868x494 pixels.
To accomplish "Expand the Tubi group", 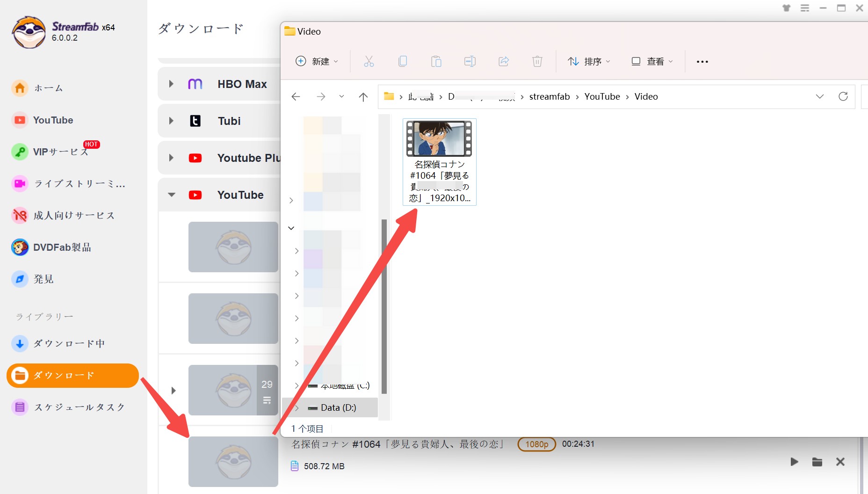I will click(x=171, y=121).
